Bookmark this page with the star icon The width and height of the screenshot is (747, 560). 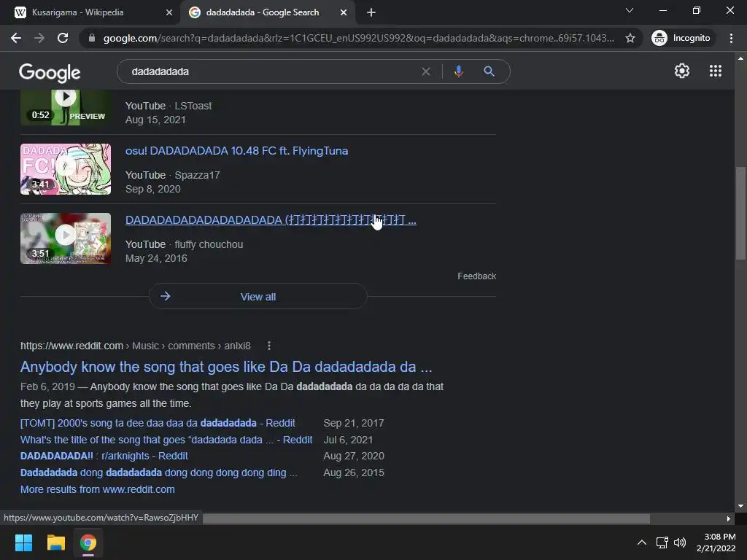[x=630, y=38]
